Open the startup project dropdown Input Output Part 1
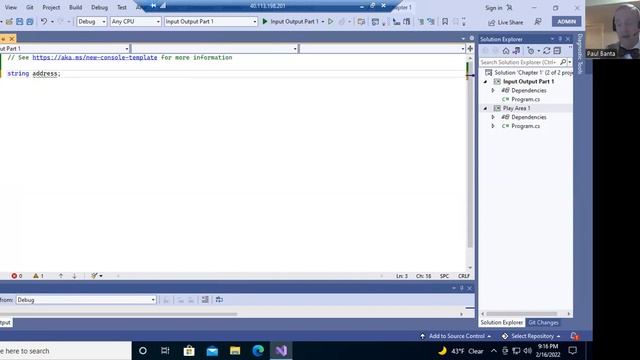 pos(211,21)
